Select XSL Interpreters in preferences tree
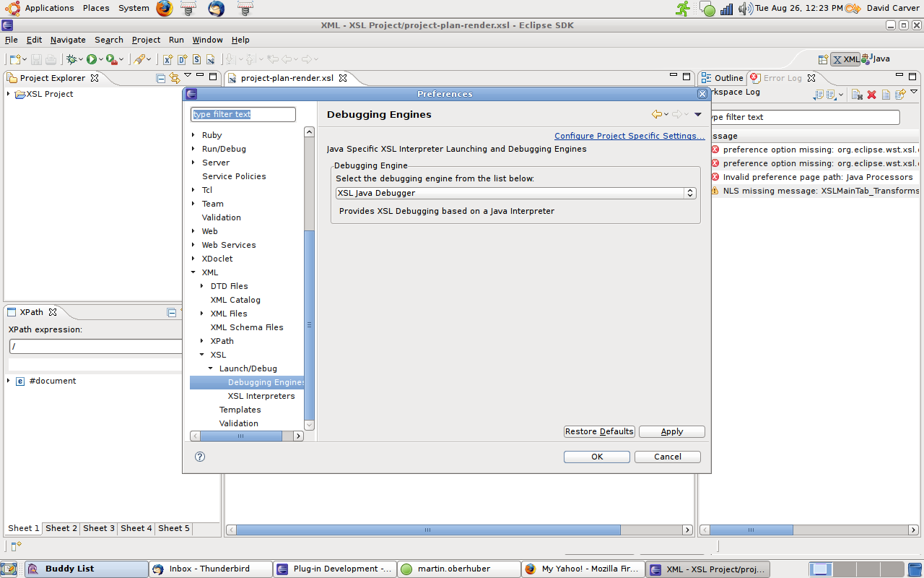The height and width of the screenshot is (578, 924). point(261,396)
